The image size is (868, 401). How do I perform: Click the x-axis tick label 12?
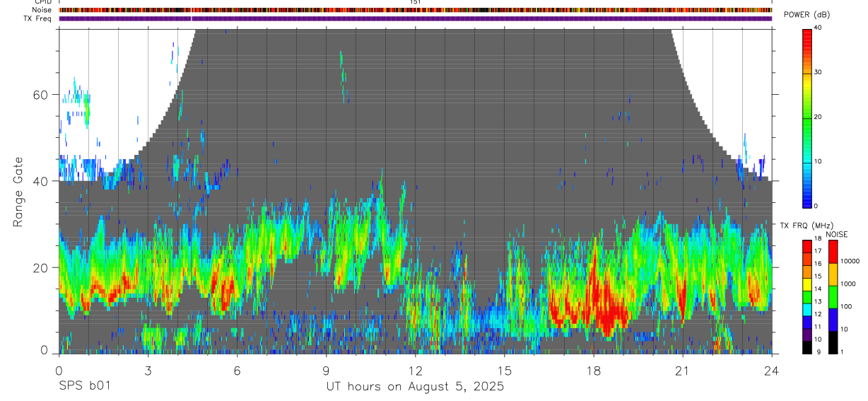[x=415, y=370]
